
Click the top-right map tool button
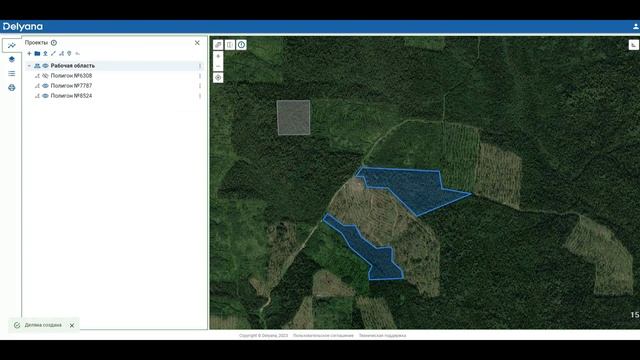pyautogui.click(x=633, y=45)
